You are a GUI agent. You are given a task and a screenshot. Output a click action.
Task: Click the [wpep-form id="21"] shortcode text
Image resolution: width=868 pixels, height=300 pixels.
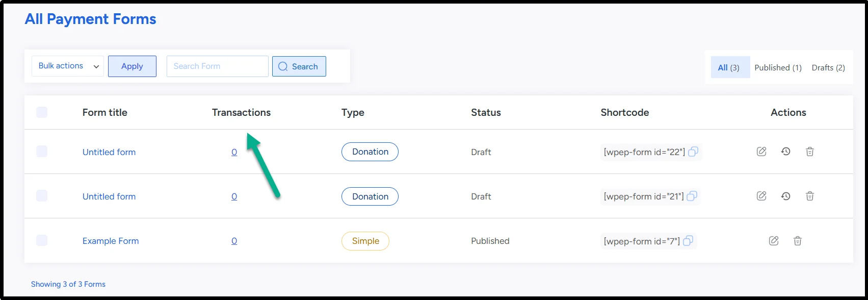(x=644, y=196)
